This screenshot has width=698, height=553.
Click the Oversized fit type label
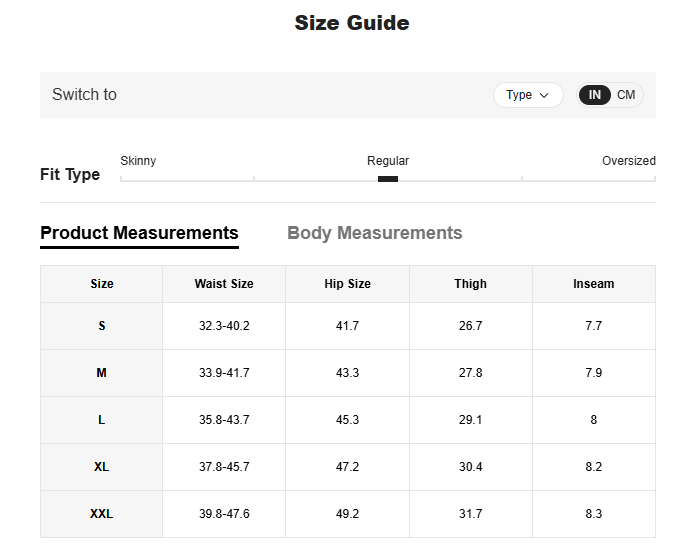(x=628, y=161)
